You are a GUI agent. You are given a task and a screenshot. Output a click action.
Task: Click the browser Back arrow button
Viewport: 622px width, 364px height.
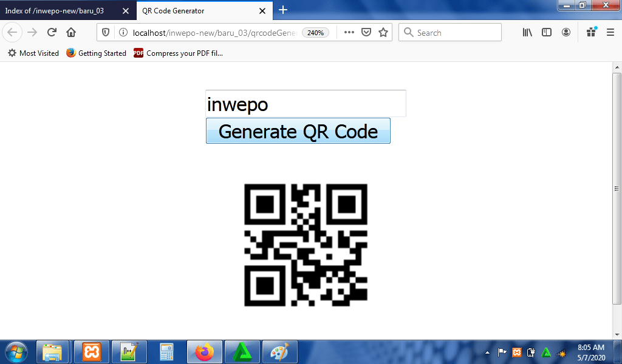coord(12,33)
